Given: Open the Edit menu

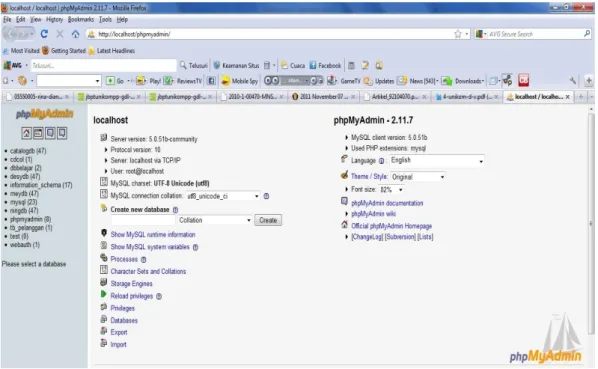Looking at the screenshot, I should coord(21,19).
